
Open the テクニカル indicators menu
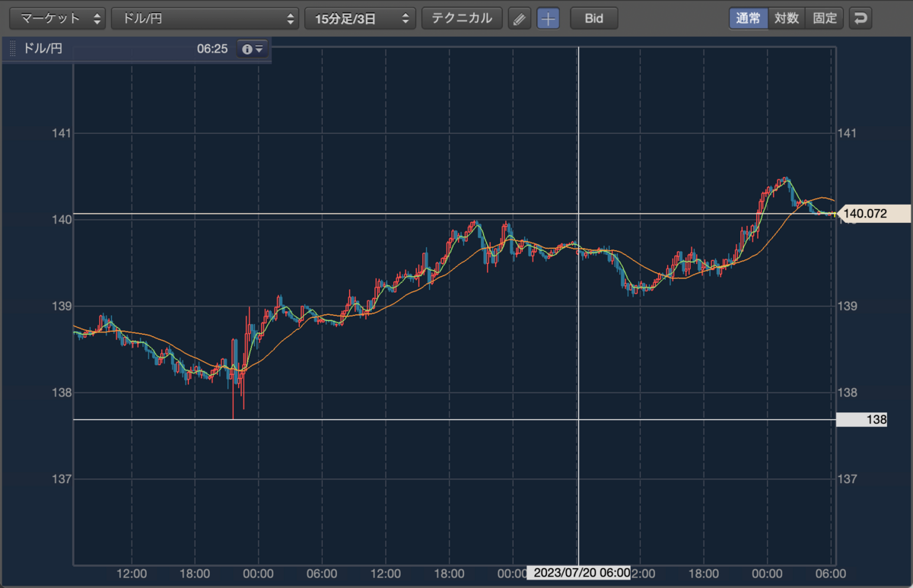[x=462, y=18]
